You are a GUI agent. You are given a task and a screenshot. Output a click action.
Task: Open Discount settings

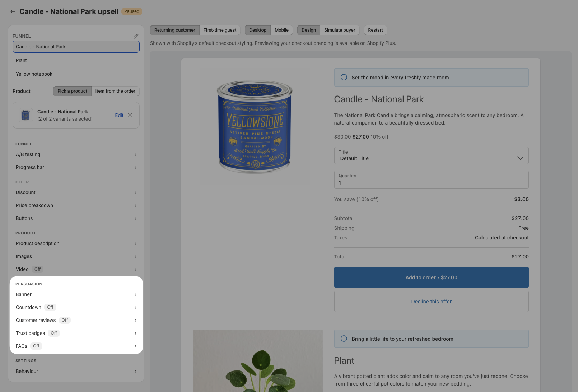(76, 192)
